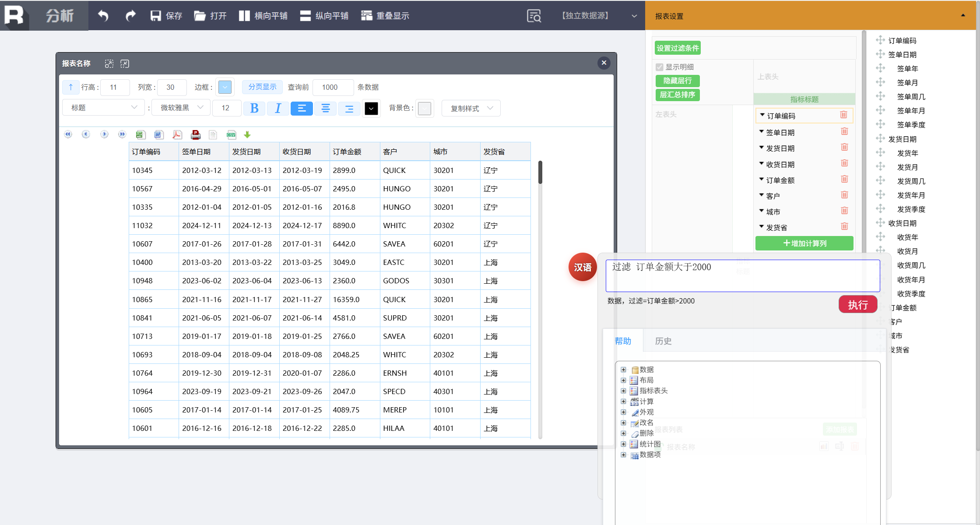The image size is (980, 525).
Task: Expand the 数据 tree node
Action: coord(623,370)
